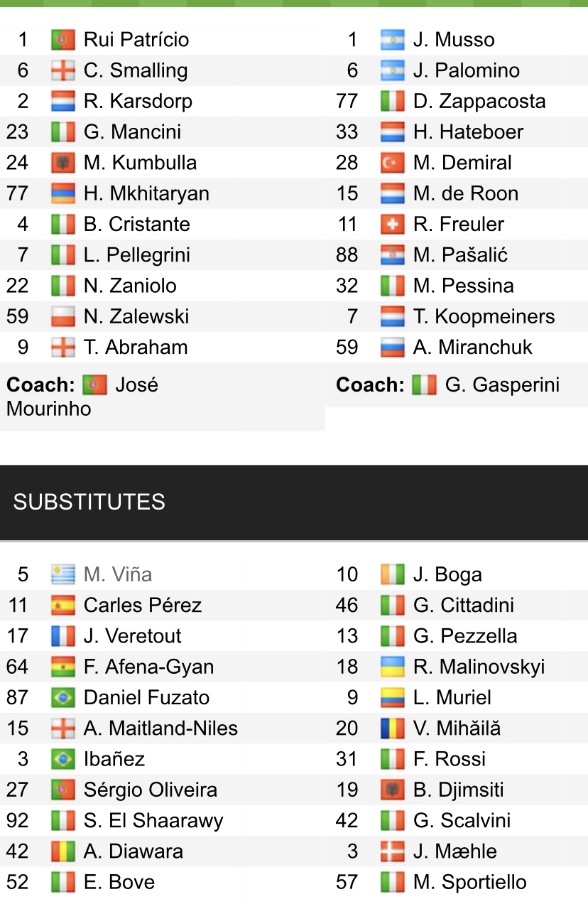
Task: Open T. Koopmeiners player page
Action: click(x=484, y=316)
